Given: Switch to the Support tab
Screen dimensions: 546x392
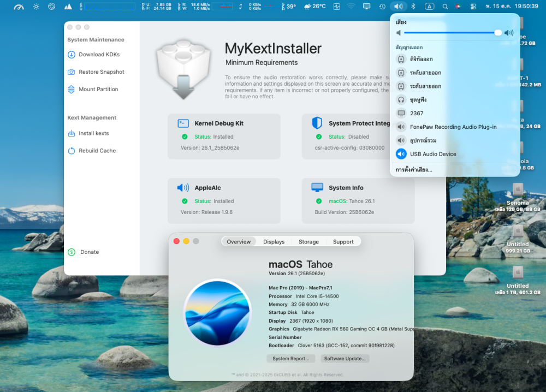Looking at the screenshot, I should point(343,242).
